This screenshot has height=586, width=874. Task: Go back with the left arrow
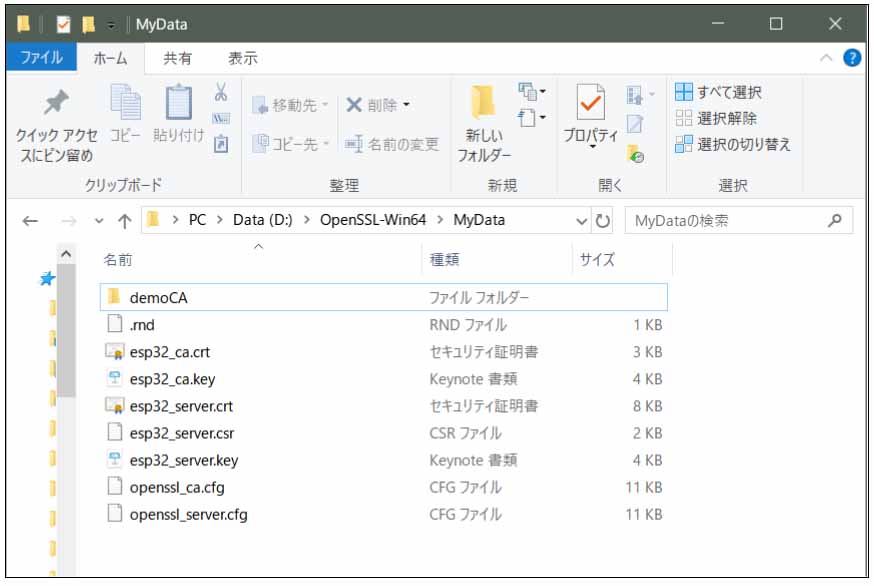pyautogui.click(x=30, y=221)
